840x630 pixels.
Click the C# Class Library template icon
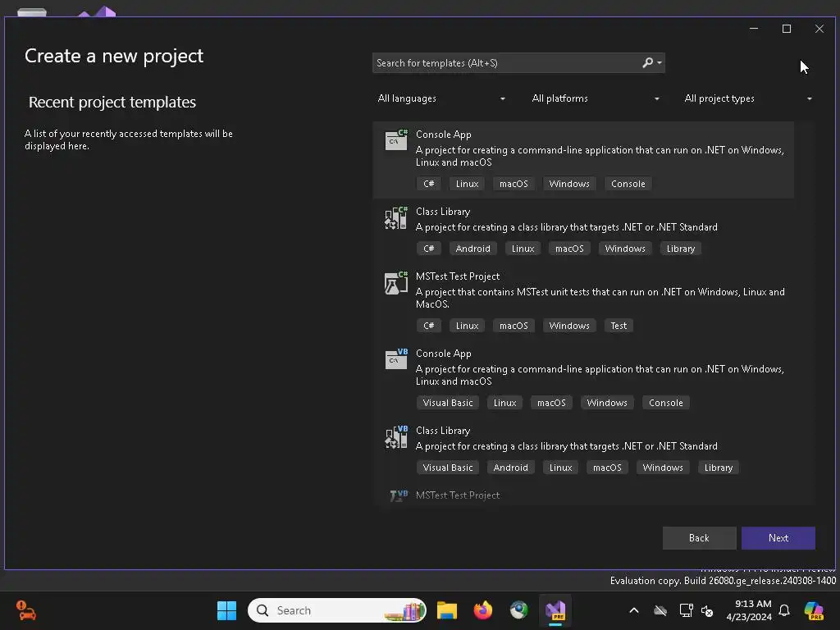pos(396,217)
